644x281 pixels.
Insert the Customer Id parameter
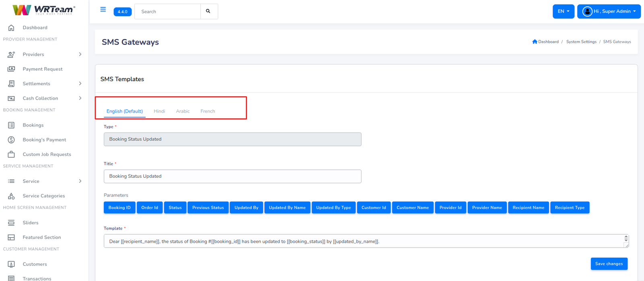pos(374,207)
